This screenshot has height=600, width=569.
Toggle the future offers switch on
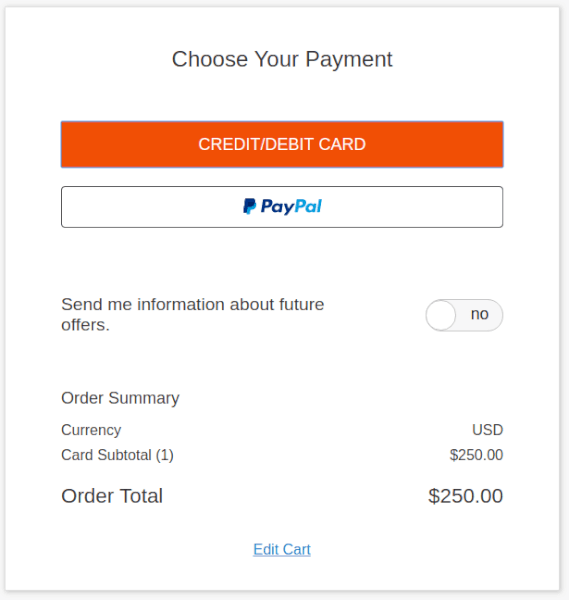[x=464, y=315]
